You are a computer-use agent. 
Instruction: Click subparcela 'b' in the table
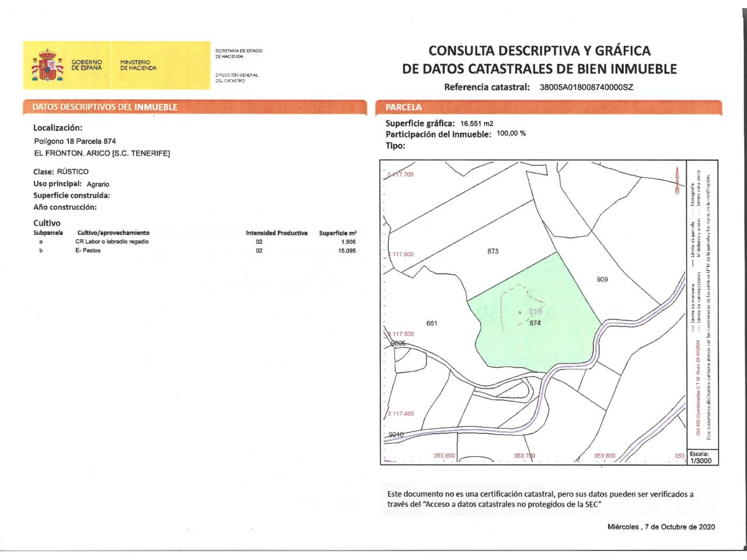(41, 250)
